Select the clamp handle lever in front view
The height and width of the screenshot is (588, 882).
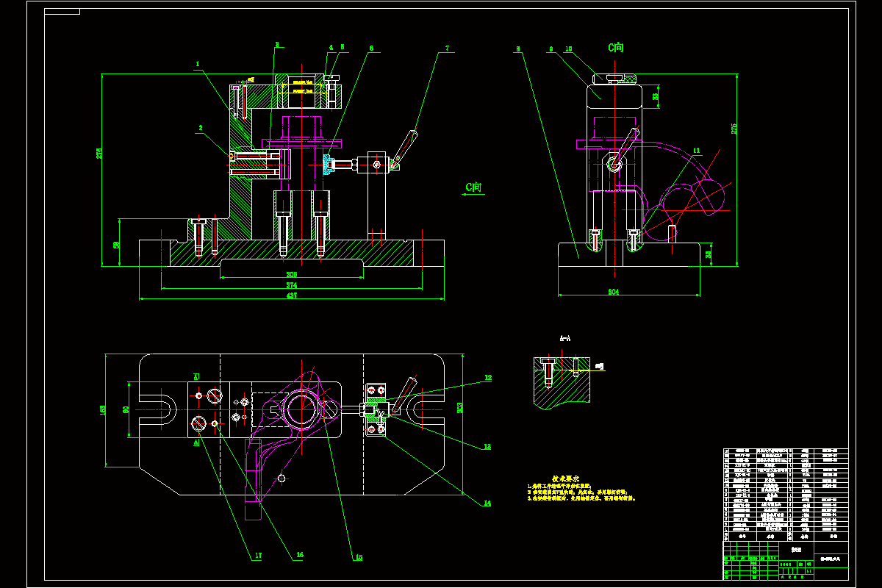pos(404,149)
